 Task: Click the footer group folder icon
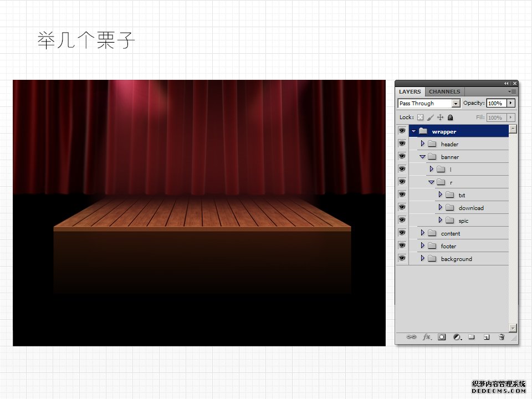click(432, 245)
